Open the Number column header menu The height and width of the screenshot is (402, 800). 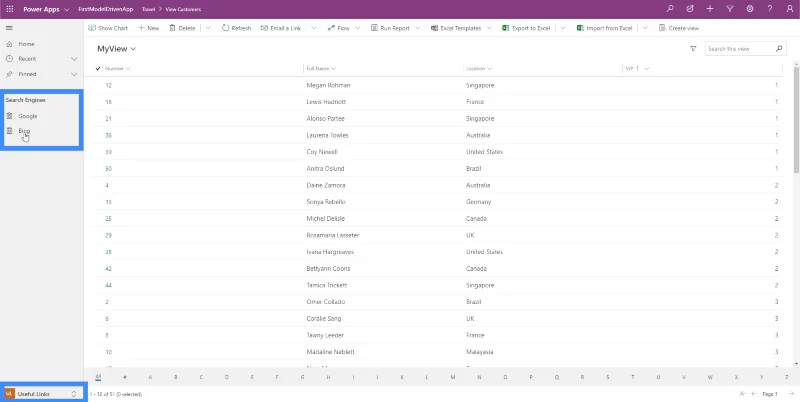[118, 68]
